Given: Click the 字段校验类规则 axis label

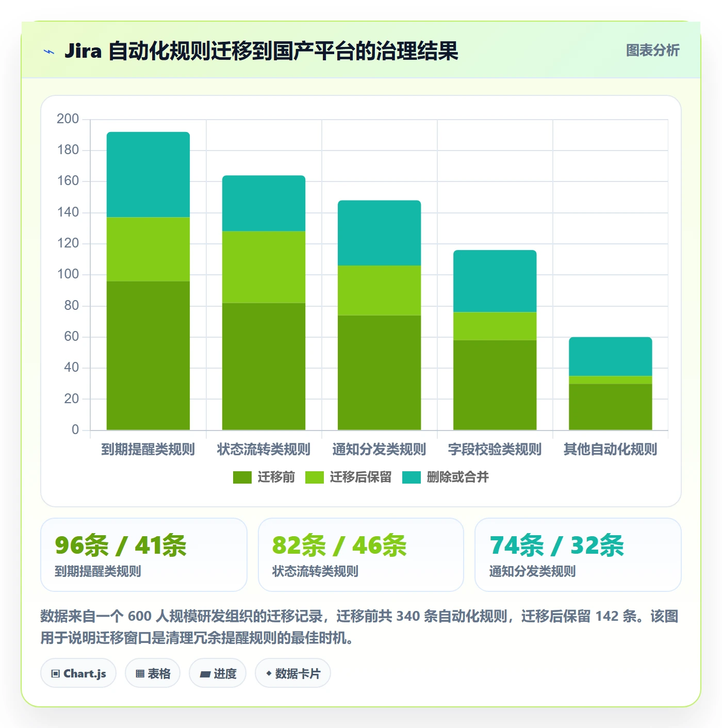Looking at the screenshot, I should (x=495, y=450).
